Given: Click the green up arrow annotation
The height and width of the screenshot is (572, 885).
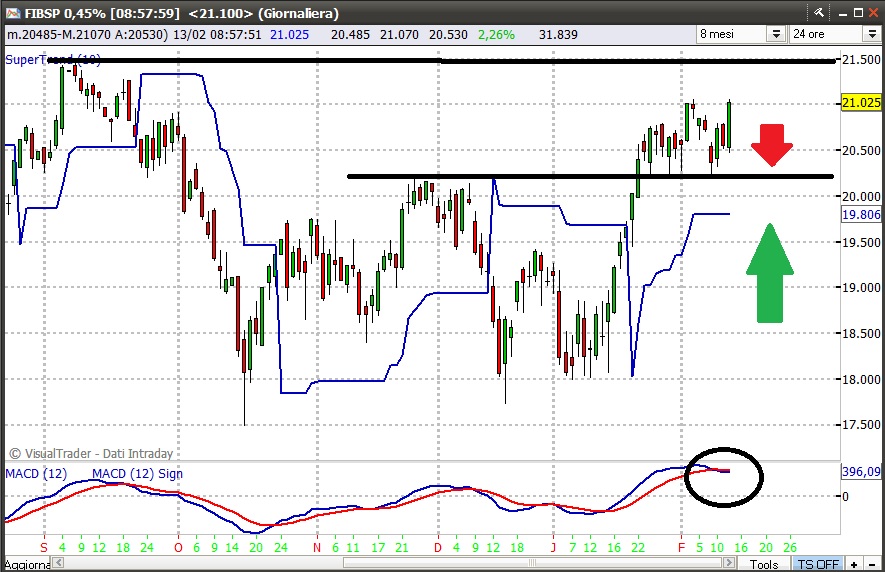Looking at the screenshot, I should click(769, 273).
